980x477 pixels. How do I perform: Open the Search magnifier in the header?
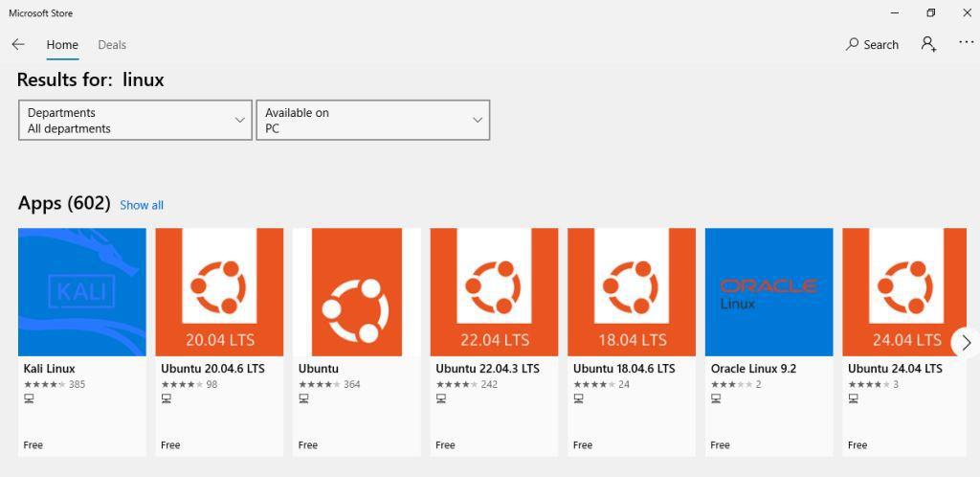(873, 44)
